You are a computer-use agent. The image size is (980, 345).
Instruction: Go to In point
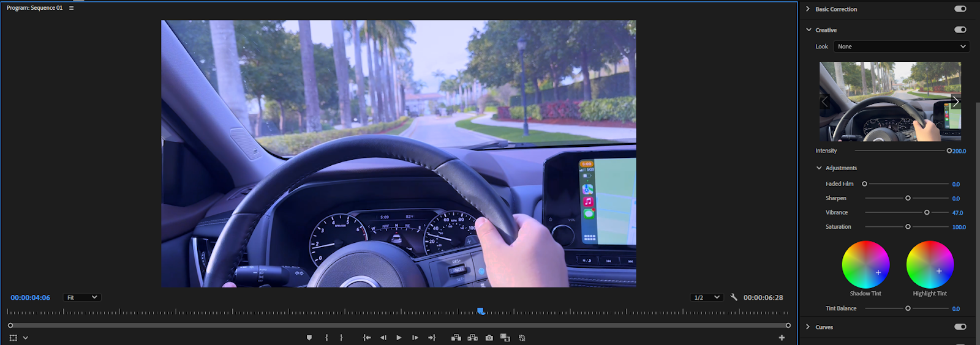point(367,338)
